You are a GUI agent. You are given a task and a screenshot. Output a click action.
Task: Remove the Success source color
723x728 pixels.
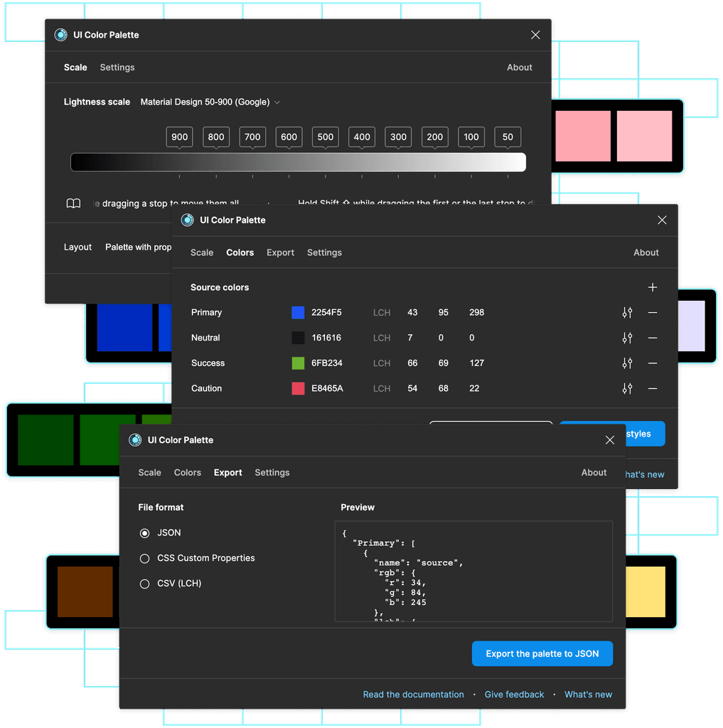point(653,363)
